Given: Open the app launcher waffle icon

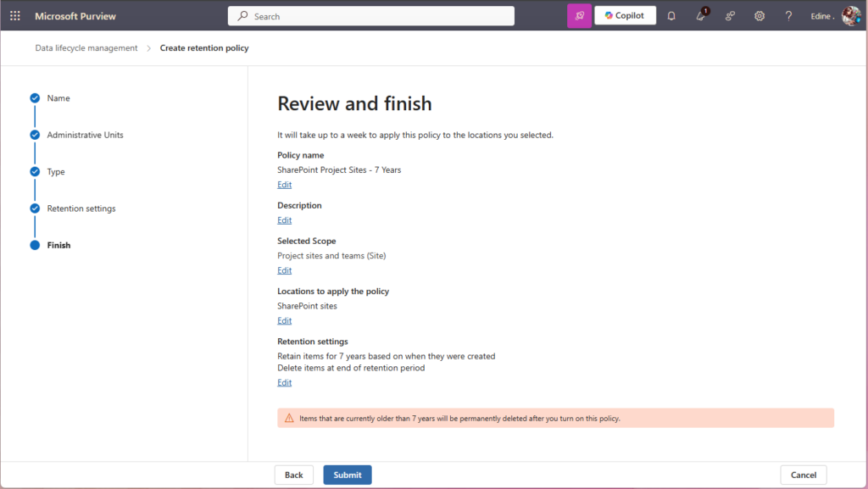Looking at the screenshot, I should tap(15, 16).
